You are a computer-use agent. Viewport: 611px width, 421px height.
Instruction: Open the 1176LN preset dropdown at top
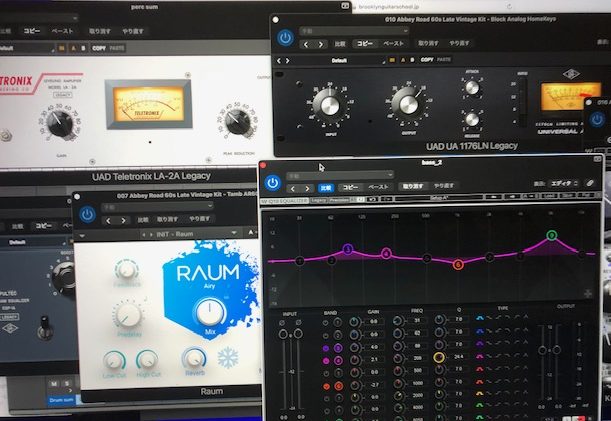pyautogui.click(x=352, y=30)
